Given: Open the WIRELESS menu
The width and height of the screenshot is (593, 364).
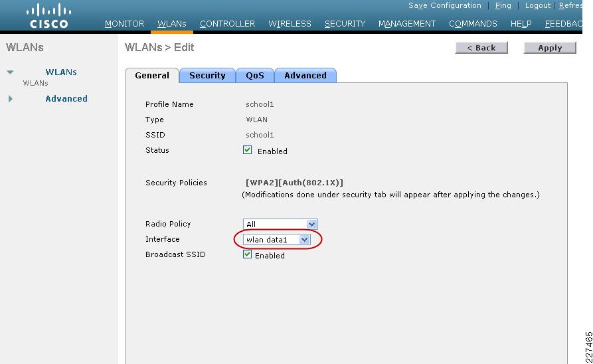Looking at the screenshot, I should click(290, 24).
